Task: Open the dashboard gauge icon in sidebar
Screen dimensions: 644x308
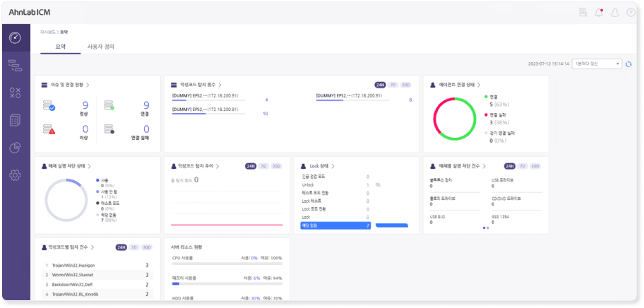Action: click(x=16, y=37)
